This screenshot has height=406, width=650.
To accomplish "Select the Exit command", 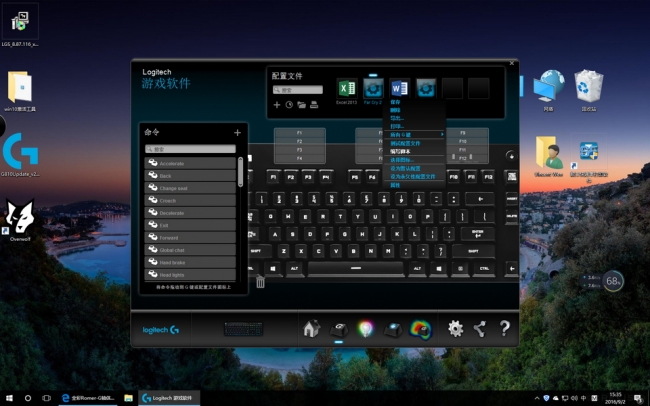I will click(x=190, y=225).
